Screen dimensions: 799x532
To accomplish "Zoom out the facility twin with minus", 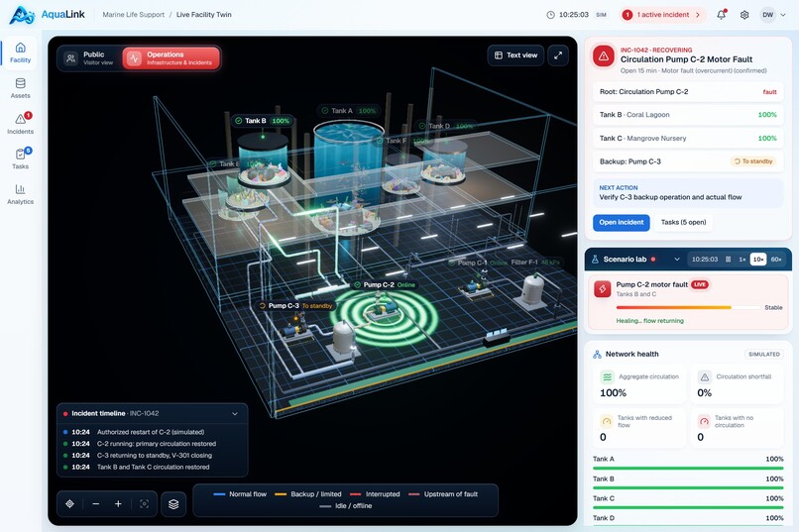I will [x=96, y=503].
